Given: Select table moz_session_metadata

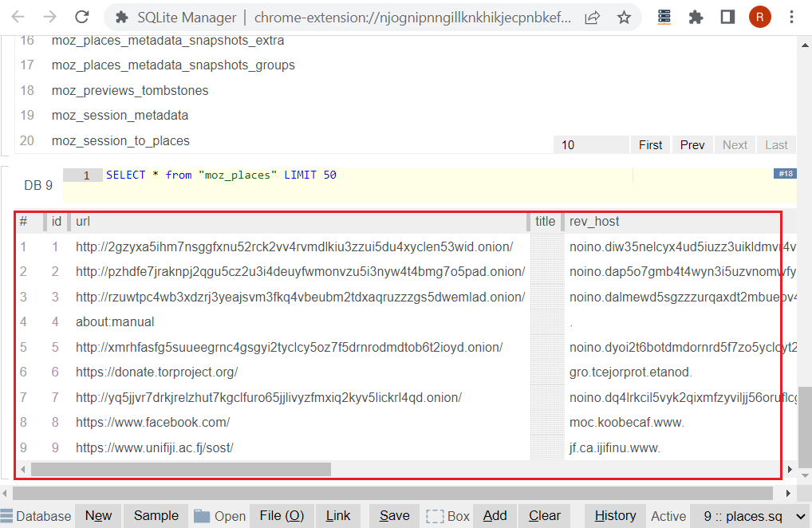Looking at the screenshot, I should pyautogui.click(x=120, y=116).
